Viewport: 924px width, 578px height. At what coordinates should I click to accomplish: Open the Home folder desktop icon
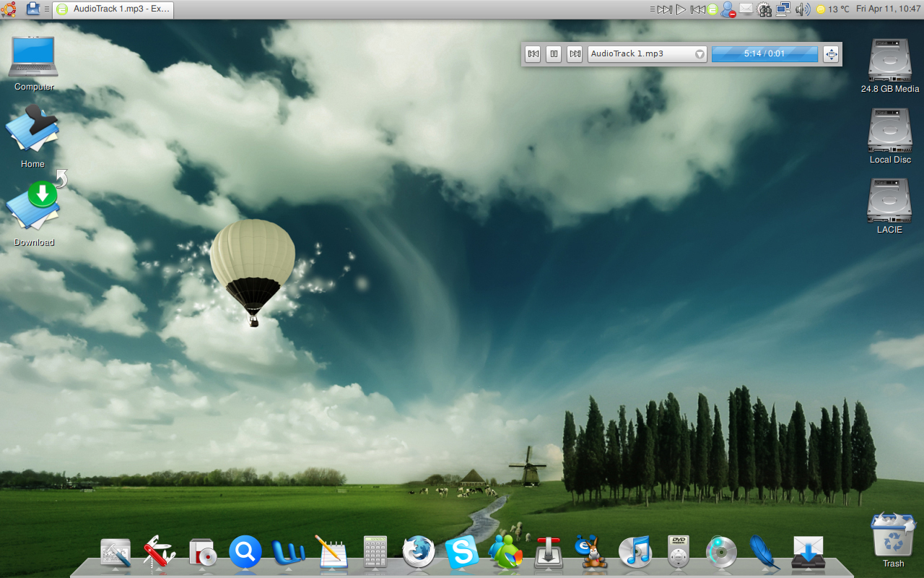pos(32,137)
